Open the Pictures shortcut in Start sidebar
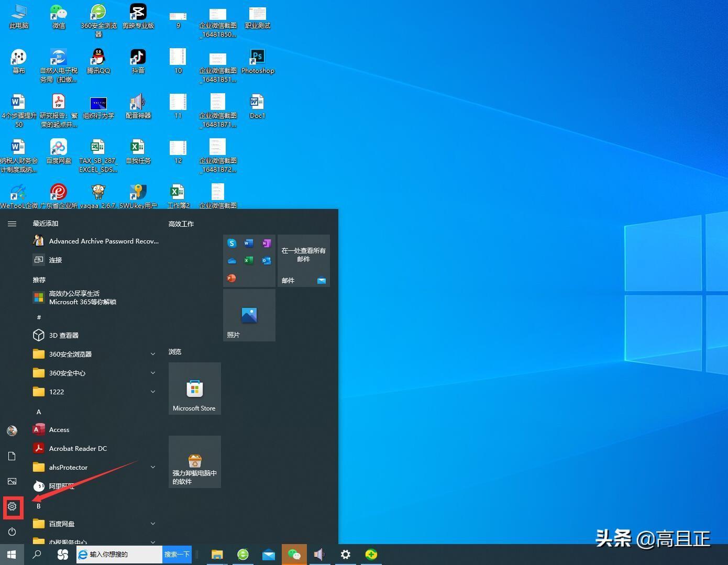The width and height of the screenshot is (728, 565). (x=12, y=481)
